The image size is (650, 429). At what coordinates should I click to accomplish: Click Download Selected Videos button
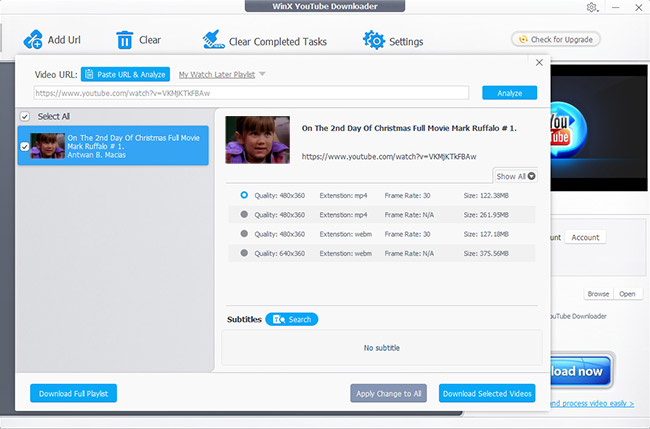pyautogui.click(x=487, y=393)
